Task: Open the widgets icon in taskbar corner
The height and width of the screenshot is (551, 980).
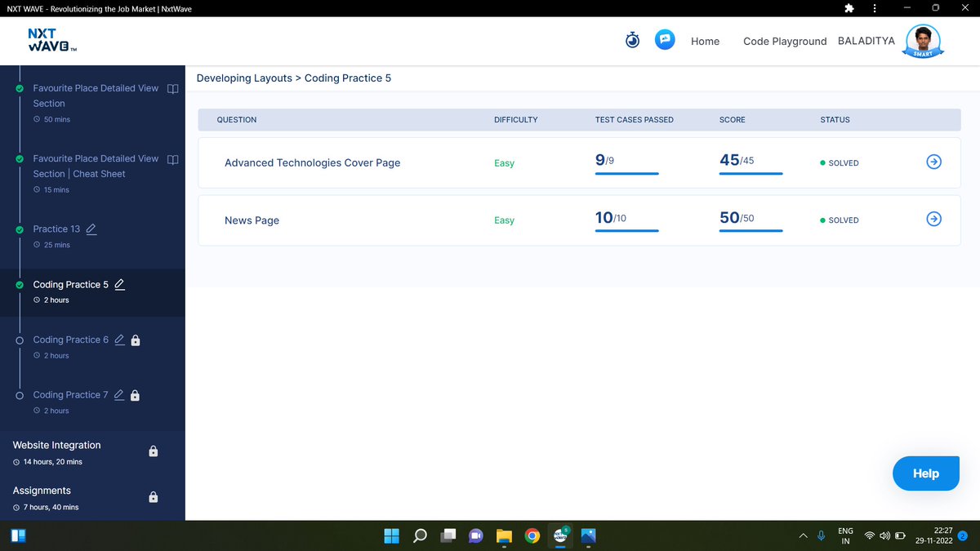Action: point(18,535)
